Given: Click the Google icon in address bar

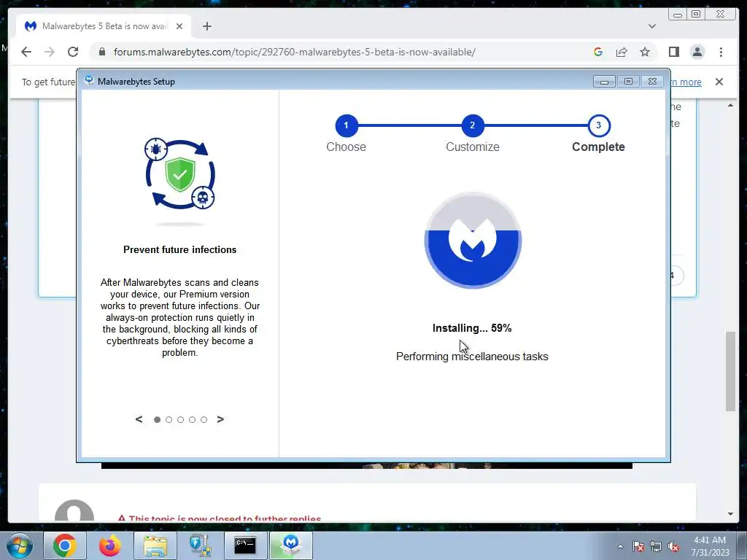Looking at the screenshot, I should (x=598, y=52).
